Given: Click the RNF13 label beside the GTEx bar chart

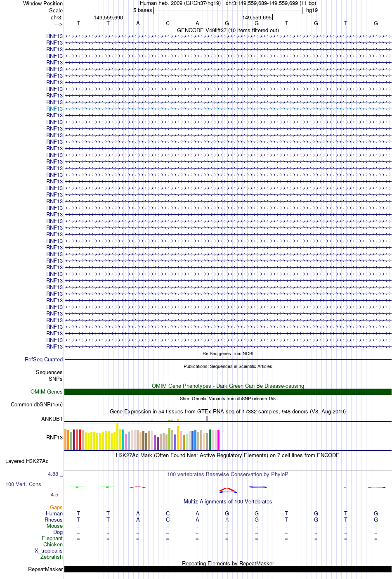Looking at the screenshot, I should (x=54, y=437).
